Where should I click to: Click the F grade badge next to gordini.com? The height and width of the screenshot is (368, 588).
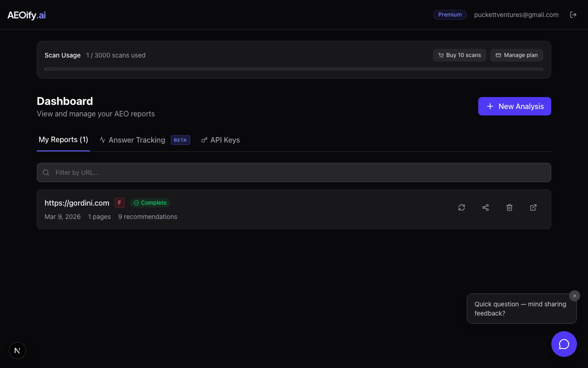tap(119, 202)
